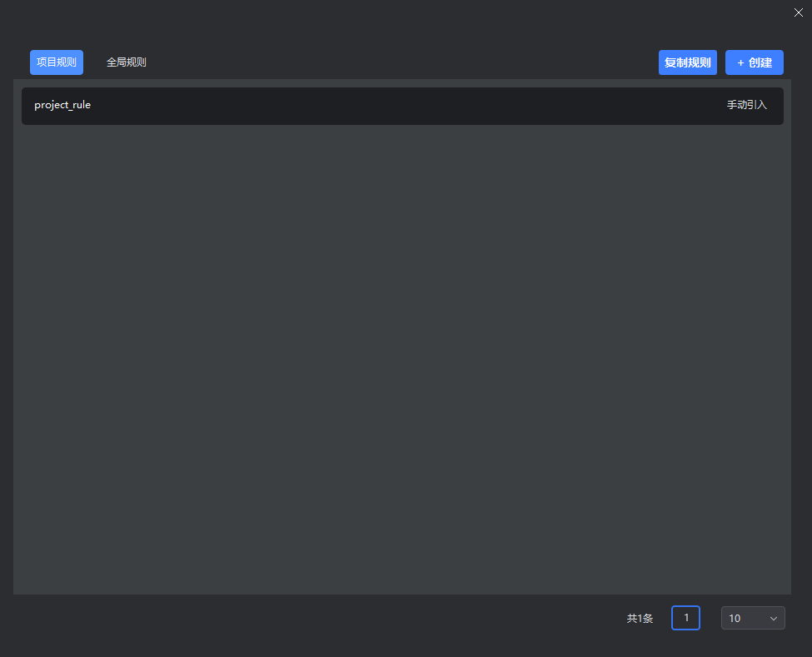Switch to the 项目规则 tab

pyautogui.click(x=57, y=62)
